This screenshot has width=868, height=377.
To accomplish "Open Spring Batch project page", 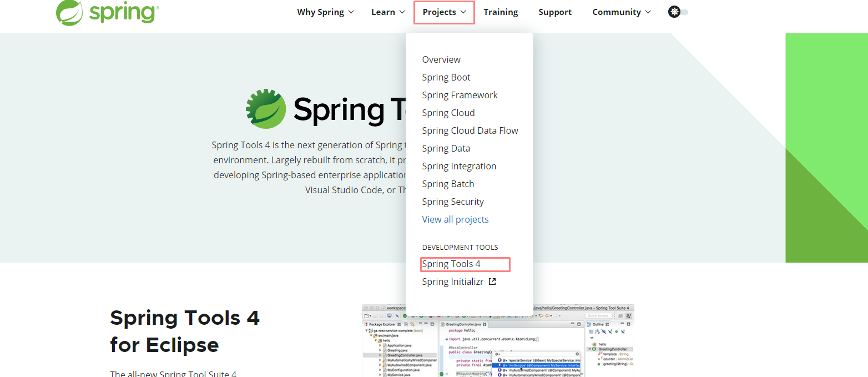I will [x=448, y=184].
